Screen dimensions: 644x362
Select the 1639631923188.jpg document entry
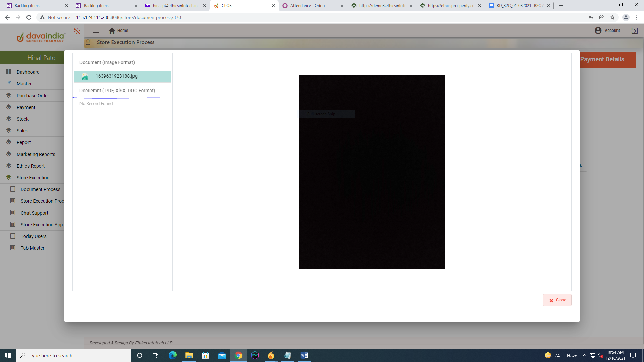(x=116, y=76)
